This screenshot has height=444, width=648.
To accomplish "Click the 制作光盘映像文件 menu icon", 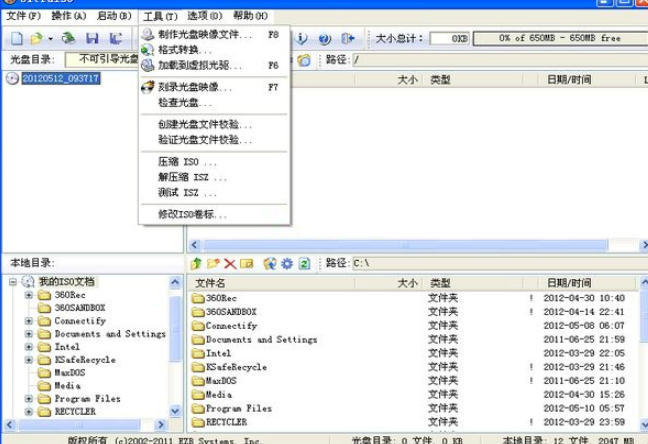I will click(x=148, y=35).
